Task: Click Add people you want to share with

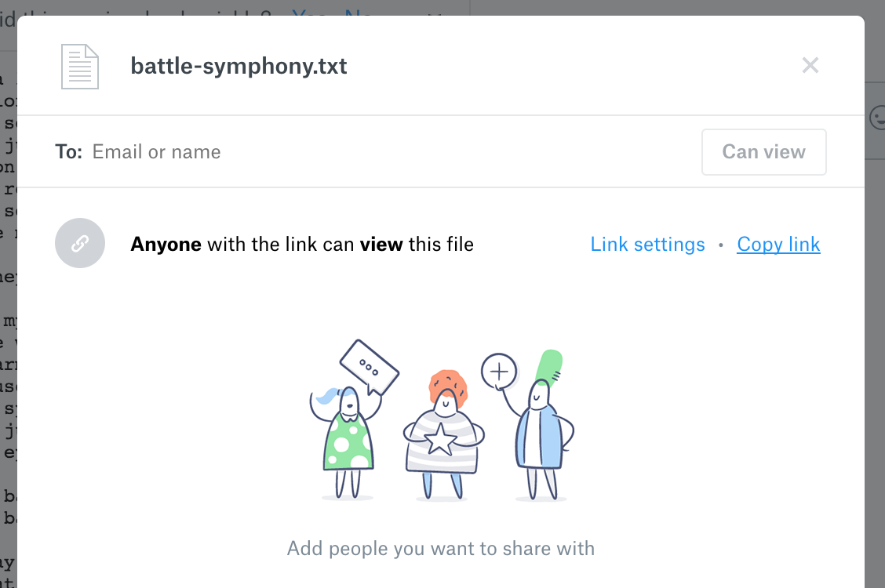Action: [441, 548]
